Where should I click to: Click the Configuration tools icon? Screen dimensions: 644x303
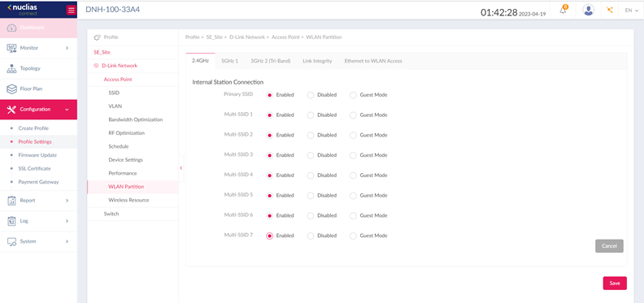pyautogui.click(x=12, y=109)
